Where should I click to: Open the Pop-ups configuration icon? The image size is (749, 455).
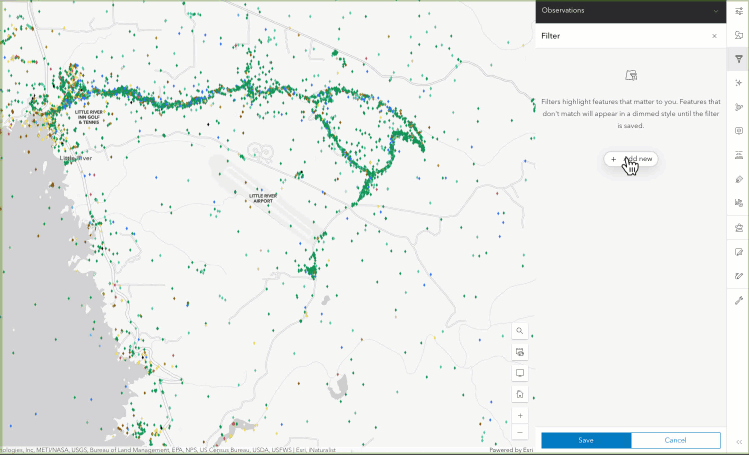[x=738, y=131]
